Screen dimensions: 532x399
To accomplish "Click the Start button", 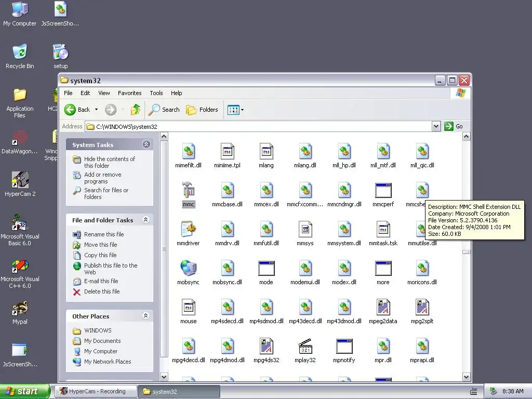I will pos(24,392).
